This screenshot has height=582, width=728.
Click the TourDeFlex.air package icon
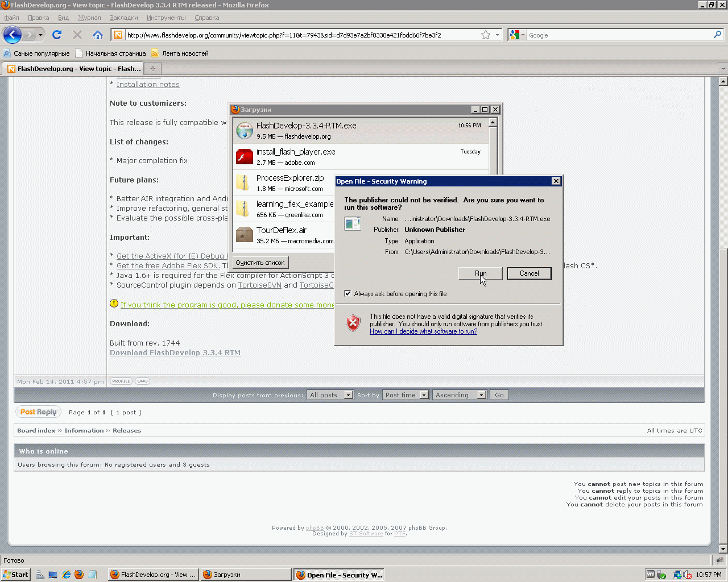click(x=245, y=234)
